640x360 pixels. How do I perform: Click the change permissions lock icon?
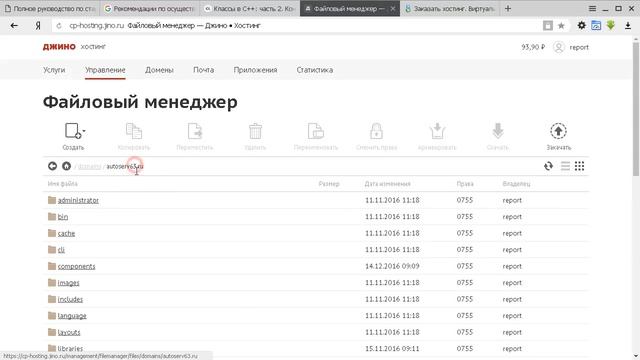[376, 131]
